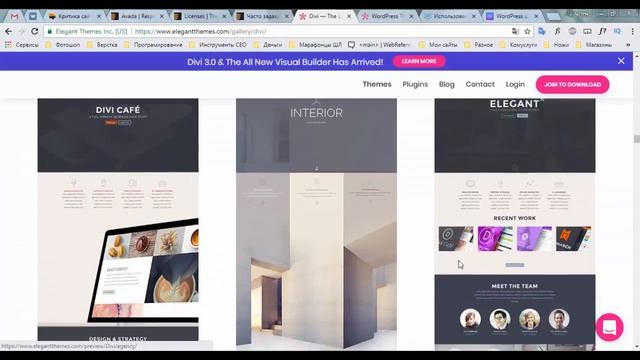Image resolution: width=640 pixels, height=360 pixels.
Task: Open the live chat bubble
Action: [x=609, y=327]
